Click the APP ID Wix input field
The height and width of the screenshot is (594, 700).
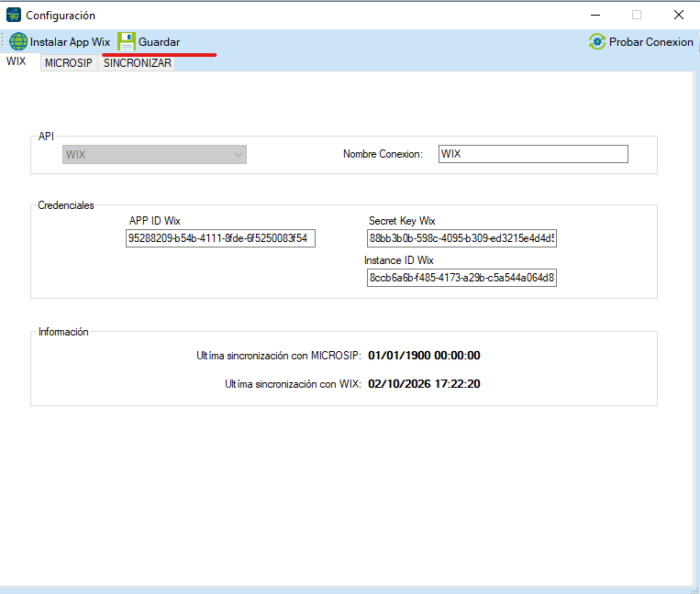220,238
